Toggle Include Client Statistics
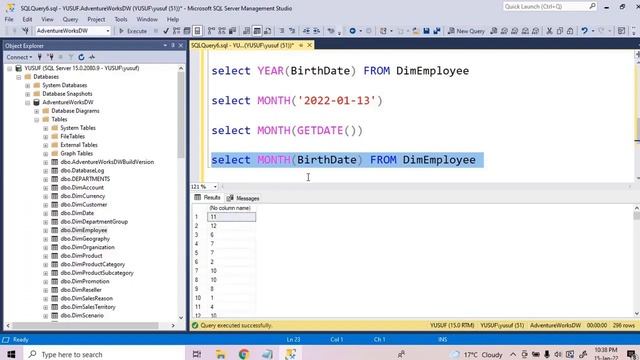Viewport: 640px width, 360px height. click(x=233, y=31)
